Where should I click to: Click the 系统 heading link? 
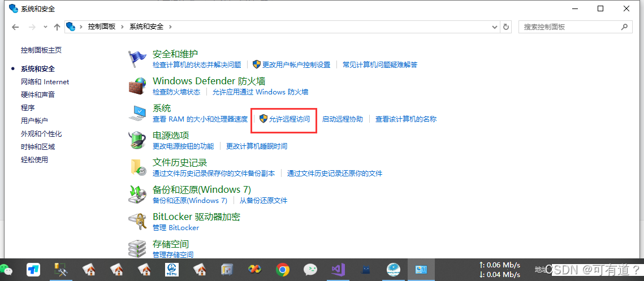[162, 108]
